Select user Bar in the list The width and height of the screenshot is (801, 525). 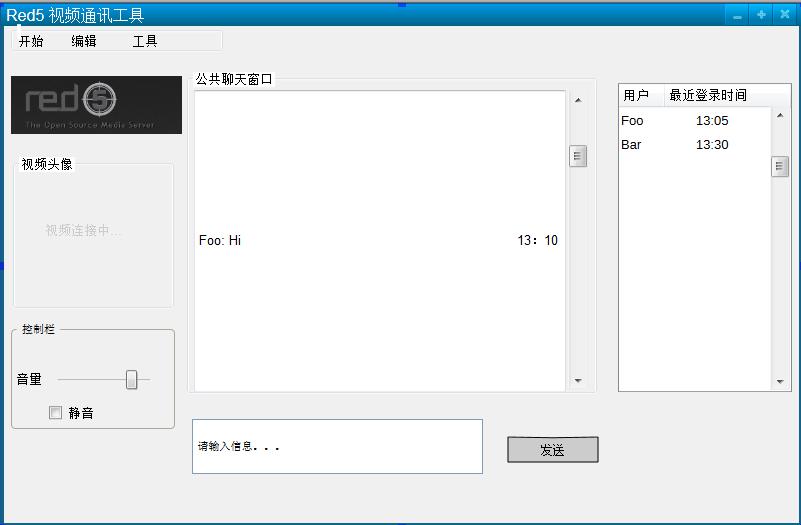point(631,145)
